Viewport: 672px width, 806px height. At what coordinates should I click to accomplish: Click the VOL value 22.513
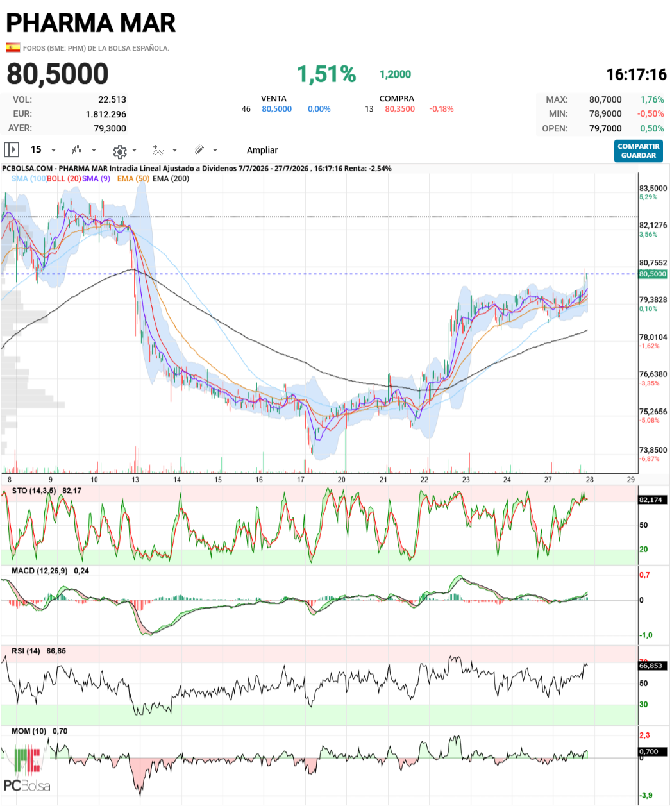[112, 99]
